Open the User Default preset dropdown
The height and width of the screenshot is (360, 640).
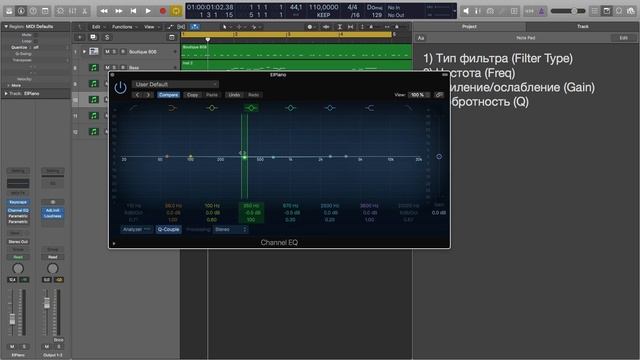click(175, 84)
